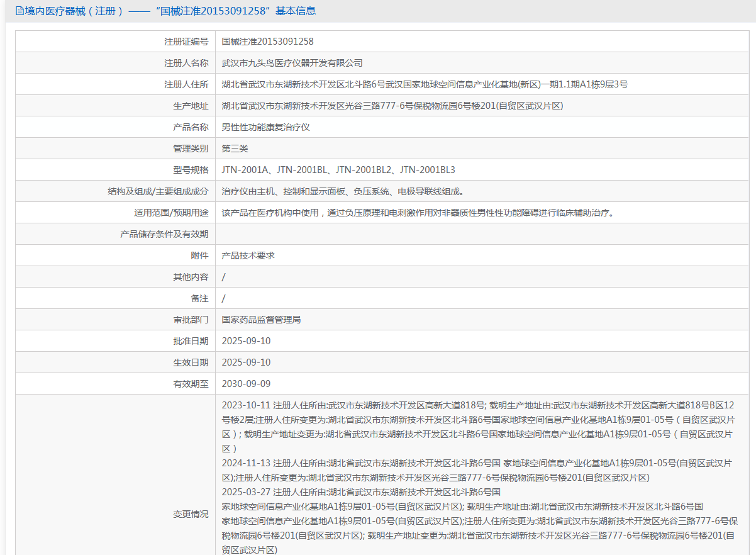The height and width of the screenshot is (555, 756).
Task: Click the 生效日期 row label
Action: pos(191,362)
